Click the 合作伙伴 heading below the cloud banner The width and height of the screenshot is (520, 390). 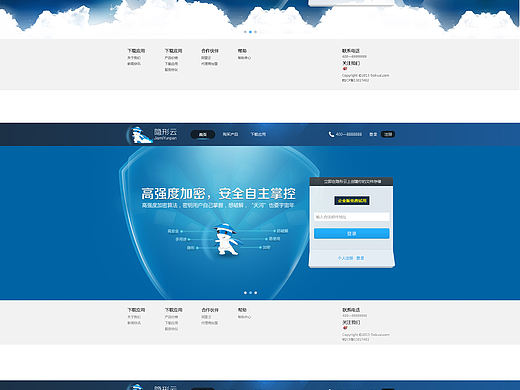click(210, 51)
